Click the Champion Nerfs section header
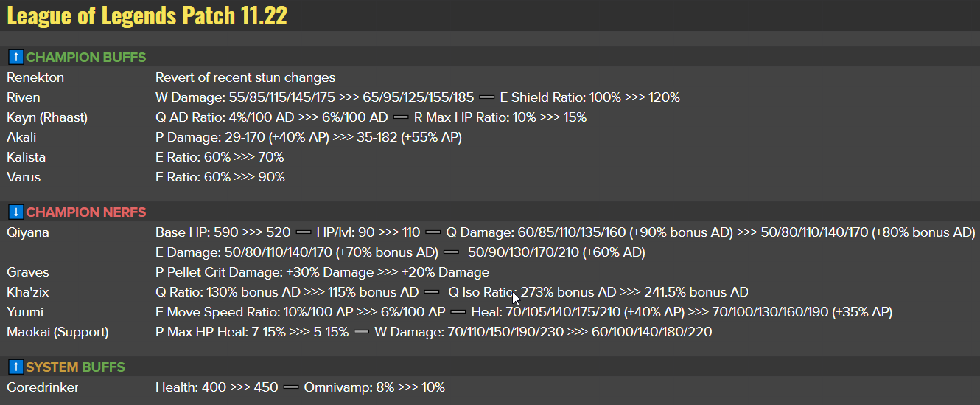This screenshot has width=980, height=405. [x=86, y=212]
